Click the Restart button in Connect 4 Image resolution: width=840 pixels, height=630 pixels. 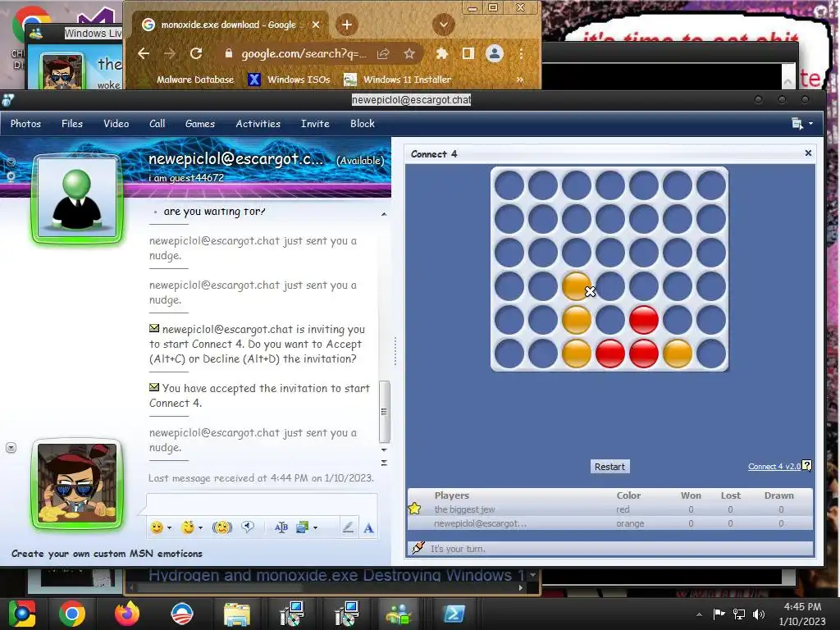(609, 467)
